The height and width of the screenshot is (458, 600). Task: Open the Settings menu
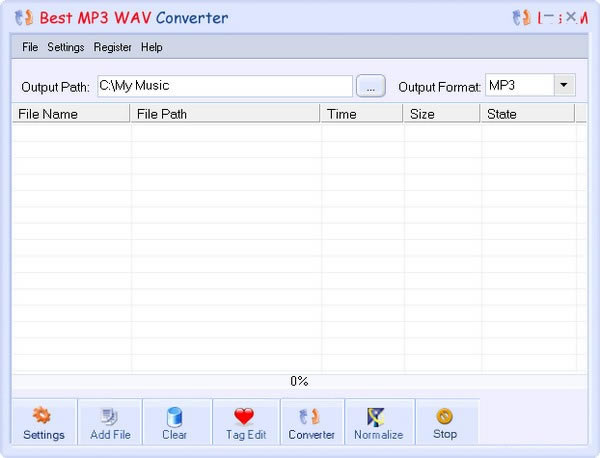click(66, 47)
